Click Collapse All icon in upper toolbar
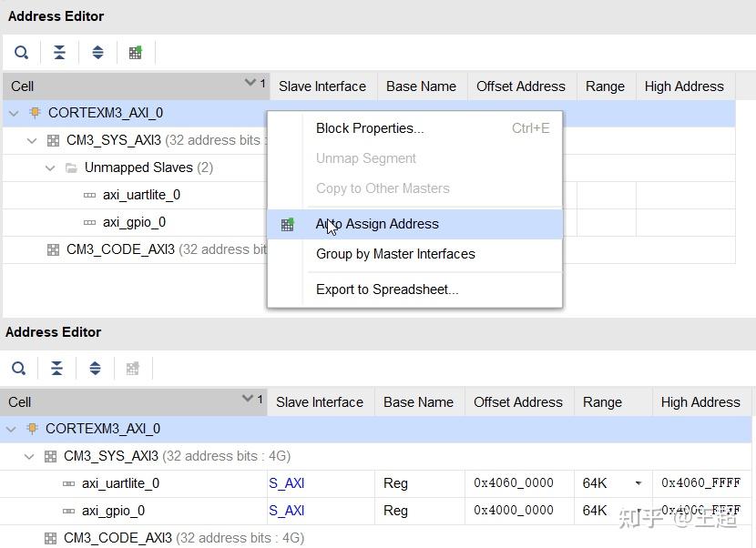 pos(59,53)
